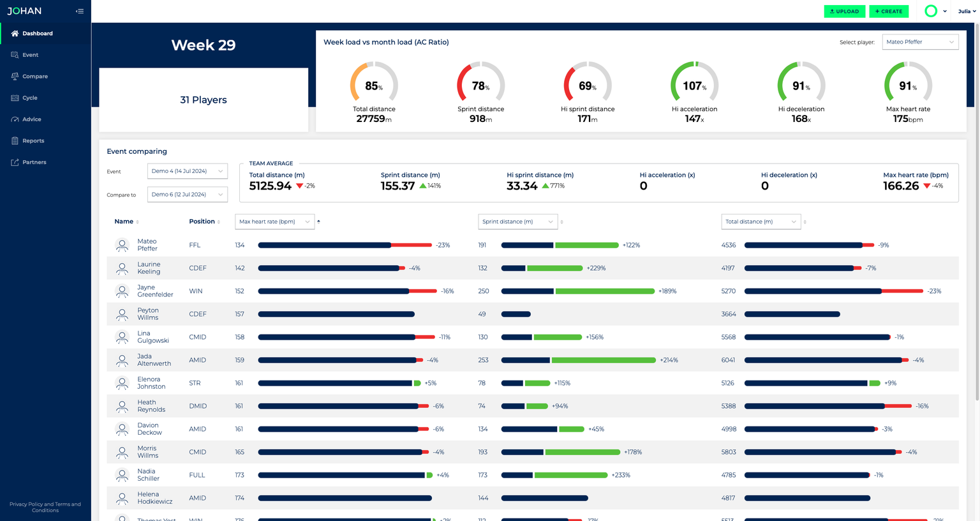
Task: Open the Event Demo 4 dropdown
Action: coord(187,171)
